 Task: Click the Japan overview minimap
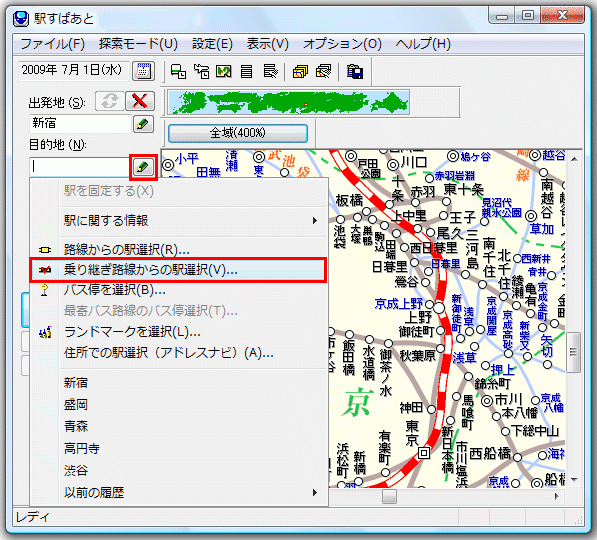point(289,102)
